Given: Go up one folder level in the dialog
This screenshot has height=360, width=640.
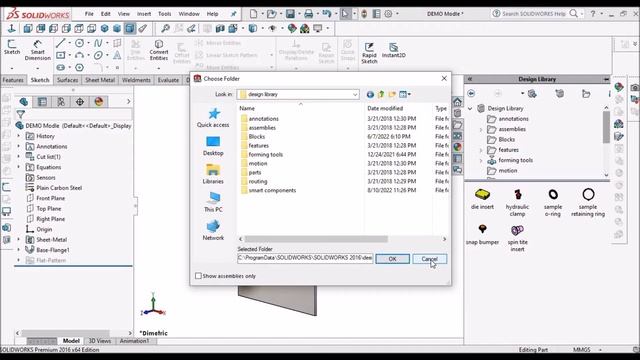Looking at the screenshot, I should point(381,94).
